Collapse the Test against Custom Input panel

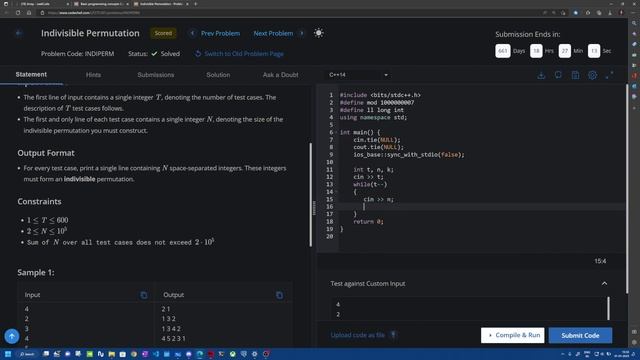coord(604,284)
